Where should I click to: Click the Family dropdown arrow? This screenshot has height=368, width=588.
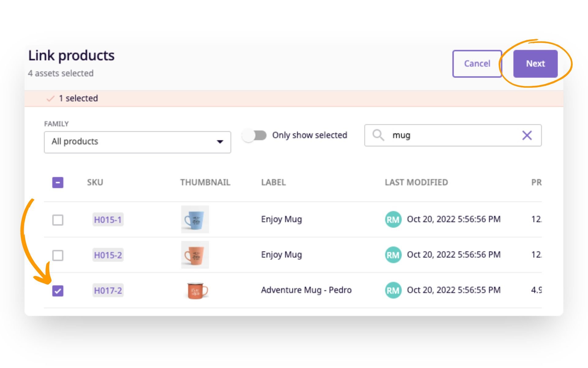point(220,142)
